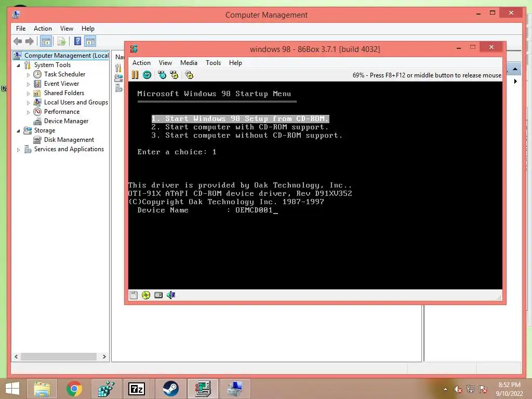532x399 pixels.
Task: Select Local Users and Groups
Action: point(76,102)
